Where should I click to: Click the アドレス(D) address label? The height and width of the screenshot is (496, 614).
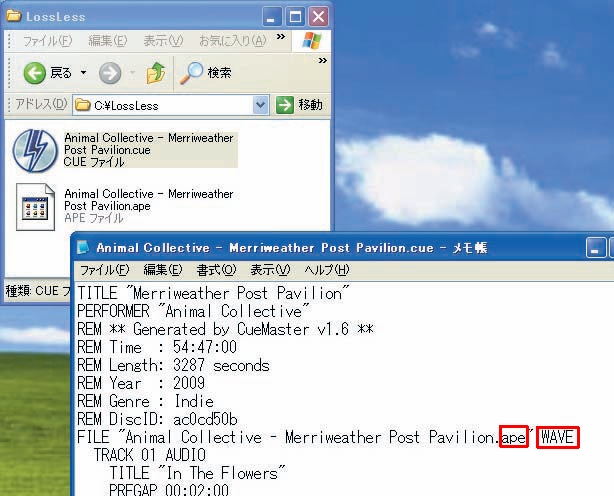[41, 105]
